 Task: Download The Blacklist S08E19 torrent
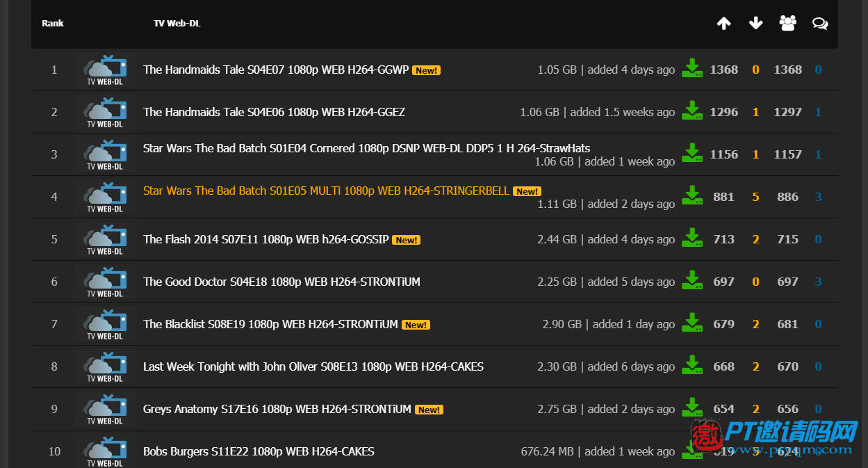tap(691, 323)
